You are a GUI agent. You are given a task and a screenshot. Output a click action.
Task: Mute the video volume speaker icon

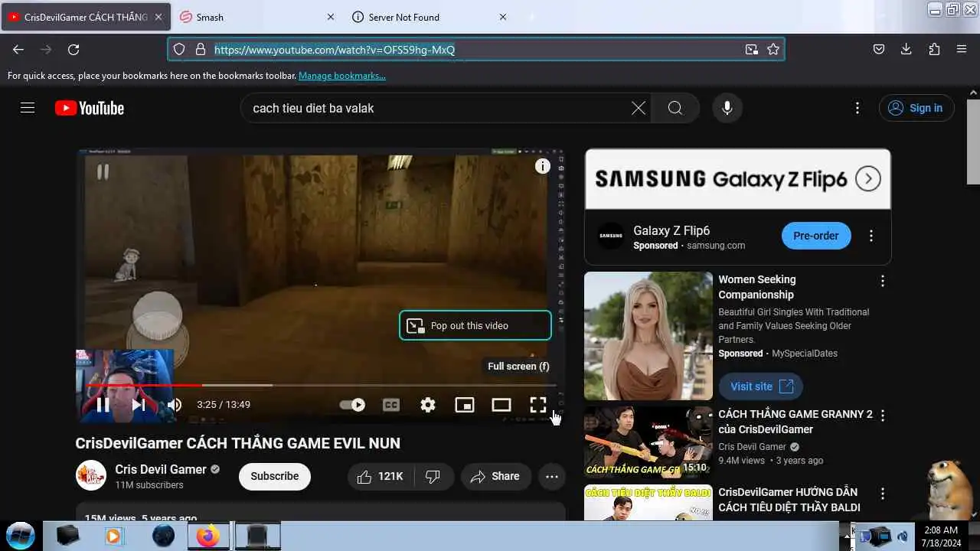click(x=175, y=405)
